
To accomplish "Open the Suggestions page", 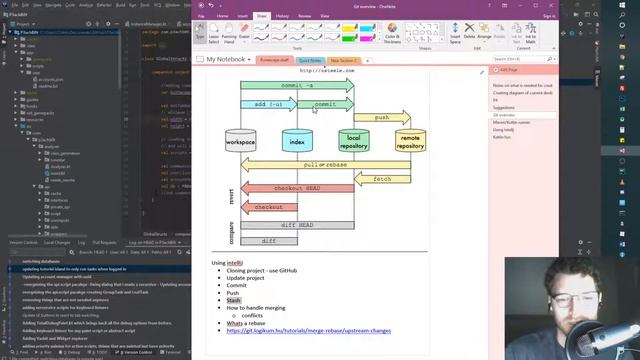I will point(504,108).
